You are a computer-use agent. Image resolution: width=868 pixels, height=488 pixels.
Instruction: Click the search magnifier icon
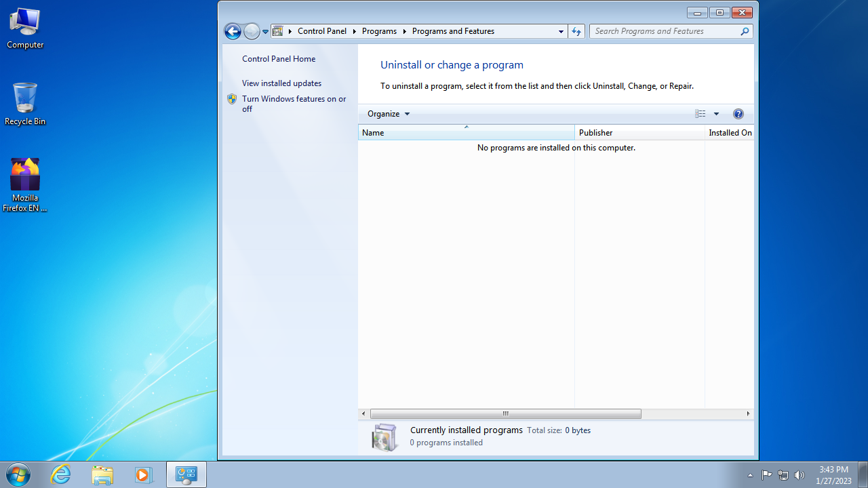point(745,31)
